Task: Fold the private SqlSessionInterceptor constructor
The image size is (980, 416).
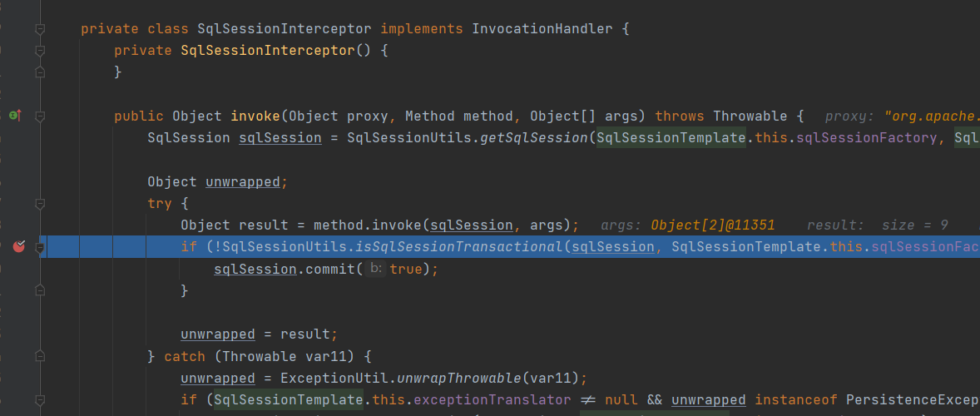Action: pos(40,51)
